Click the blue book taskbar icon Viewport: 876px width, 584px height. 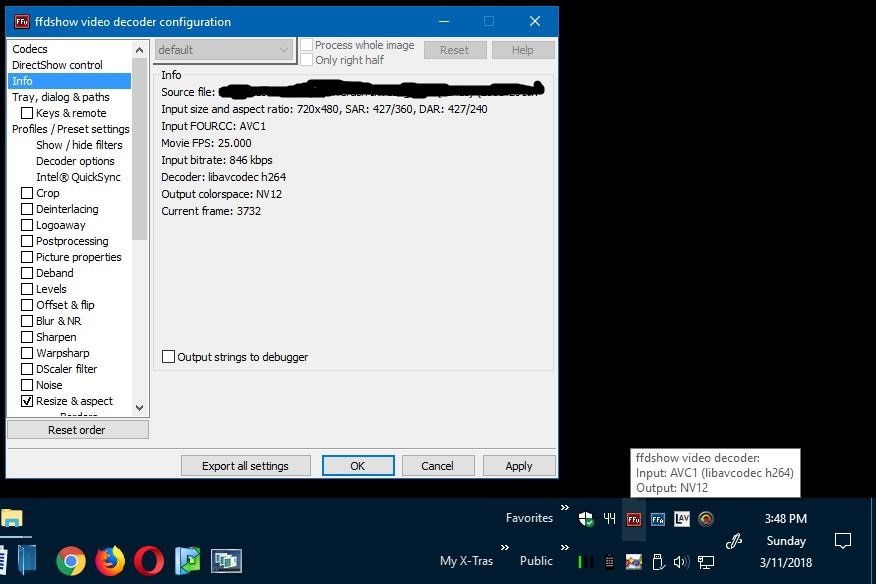(26, 560)
